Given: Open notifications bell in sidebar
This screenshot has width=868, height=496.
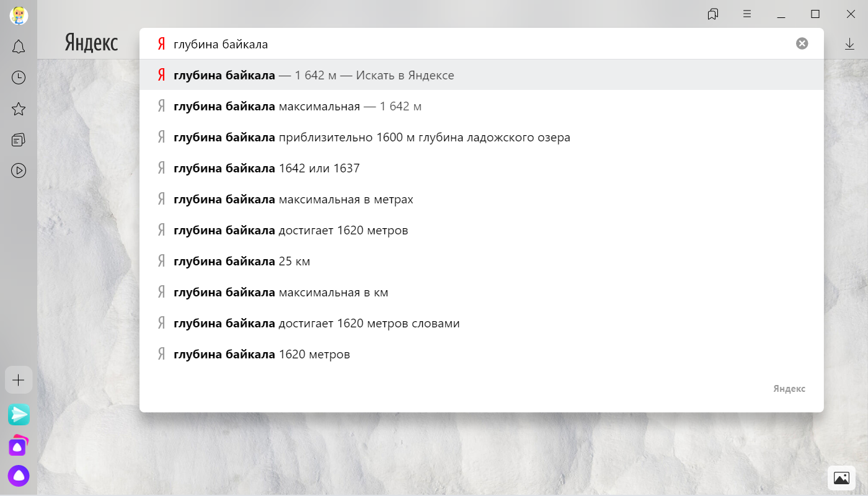Looking at the screenshot, I should (19, 46).
